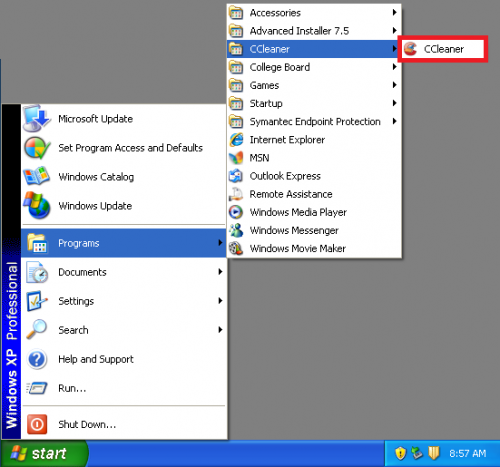Click the taskbar clock showing 8:57 AM
The width and height of the screenshot is (500, 467).
coord(467,454)
